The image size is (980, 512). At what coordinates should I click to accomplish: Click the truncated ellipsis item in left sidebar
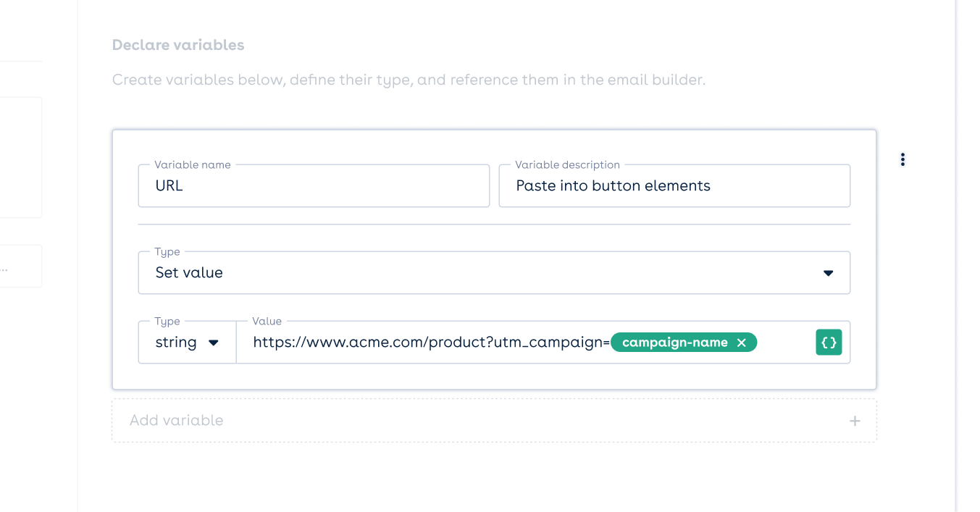21,267
